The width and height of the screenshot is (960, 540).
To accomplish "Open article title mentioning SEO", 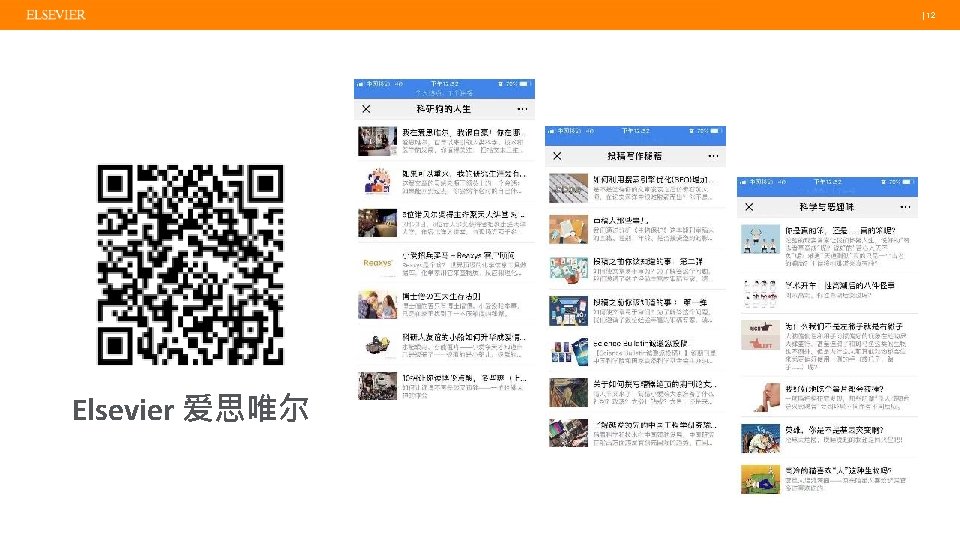I will pos(654,179).
